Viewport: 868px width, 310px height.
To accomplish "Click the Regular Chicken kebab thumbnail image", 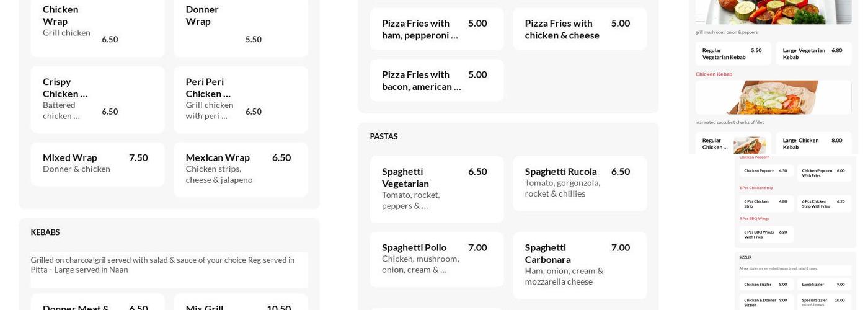I will click(x=749, y=145).
